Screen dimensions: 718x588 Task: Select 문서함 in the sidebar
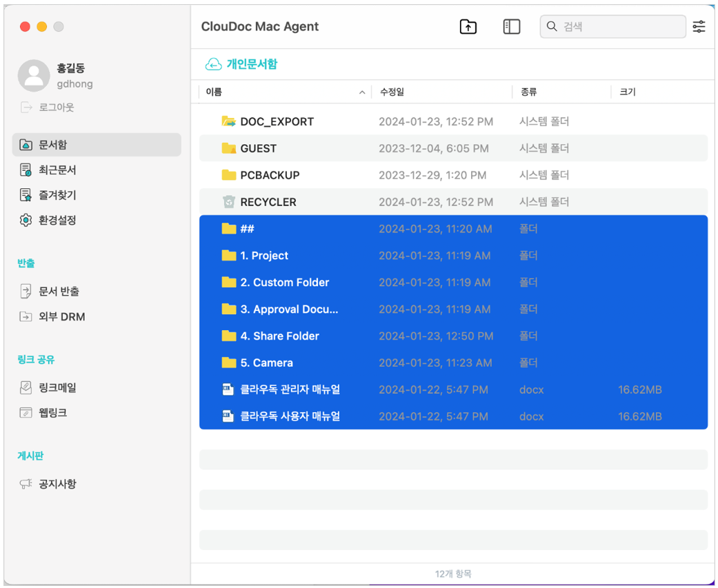tap(97, 145)
